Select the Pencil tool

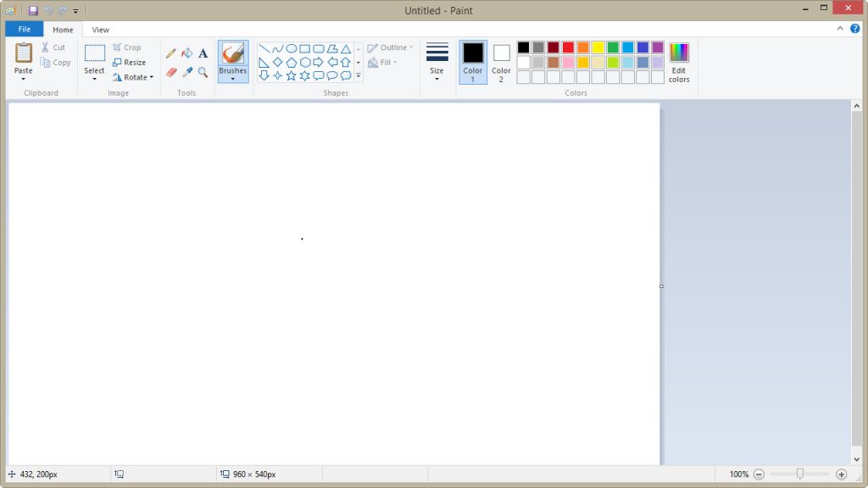click(x=171, y=53)
